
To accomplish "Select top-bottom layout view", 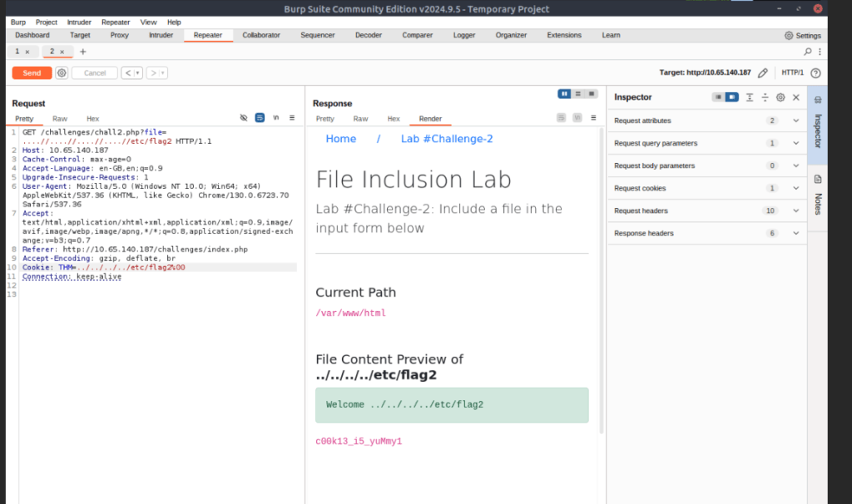I will point(577,94).
